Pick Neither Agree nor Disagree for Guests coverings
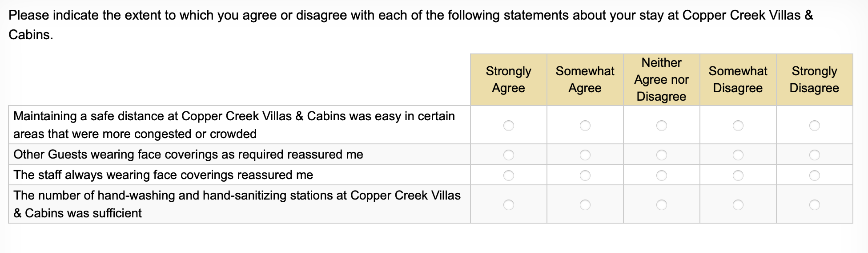The image size is (868, 253). click(x=662, y=155)
